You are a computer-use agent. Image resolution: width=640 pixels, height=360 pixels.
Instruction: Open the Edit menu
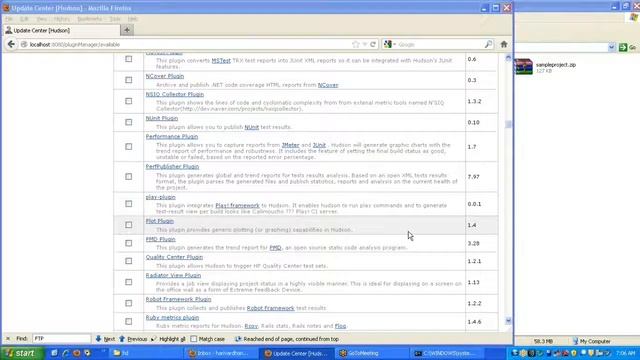pyautogui.click(x=24, y=19)
